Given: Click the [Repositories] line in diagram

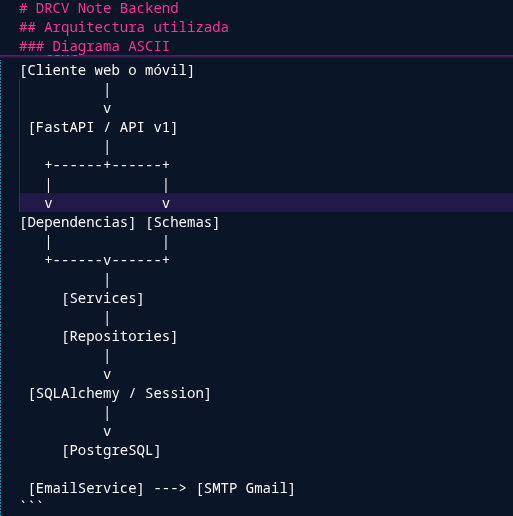Looking at the screenshot, I should pyautogui.click(x=119, y=336).
